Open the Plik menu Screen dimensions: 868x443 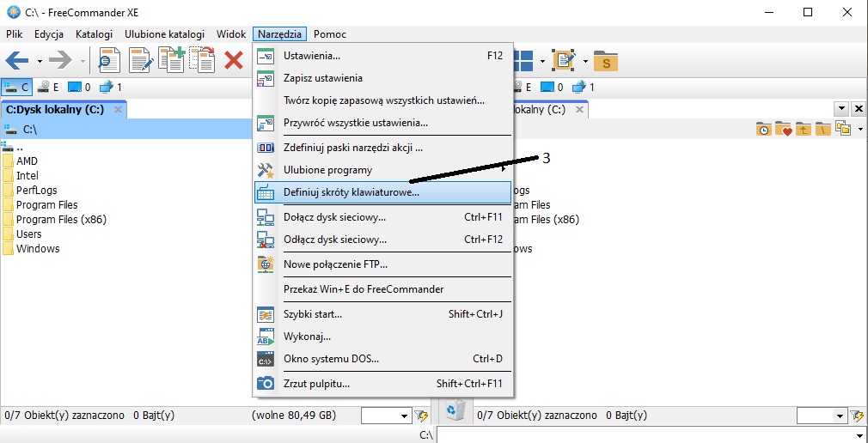[x=15, y=34]
